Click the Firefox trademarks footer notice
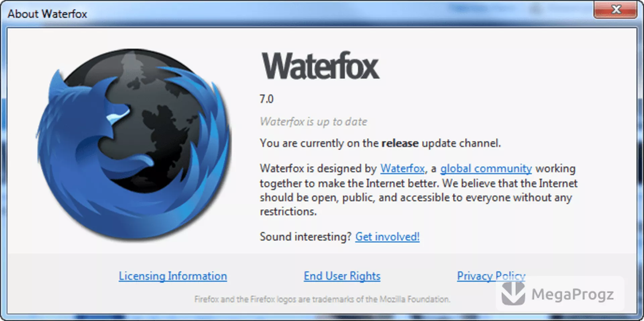The image size is (644, 321). [x=322, y=299]
